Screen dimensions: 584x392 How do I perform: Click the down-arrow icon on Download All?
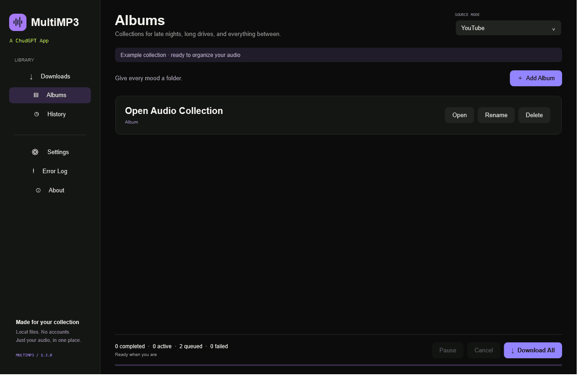tap(512, 351)
